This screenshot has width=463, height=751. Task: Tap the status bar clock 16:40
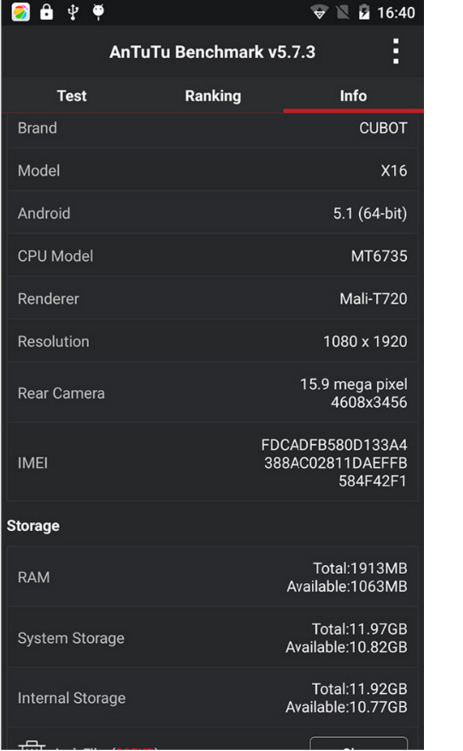(x=395, y=12)
